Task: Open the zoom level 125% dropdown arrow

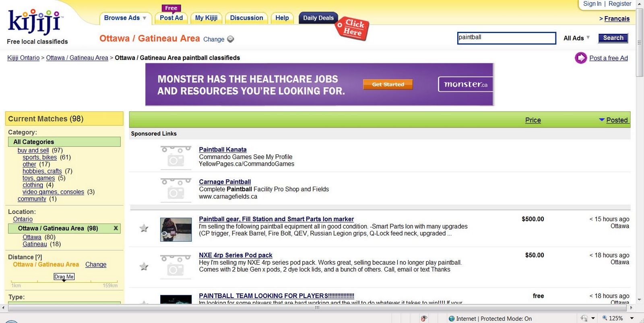Action: (x=632, y=318)
